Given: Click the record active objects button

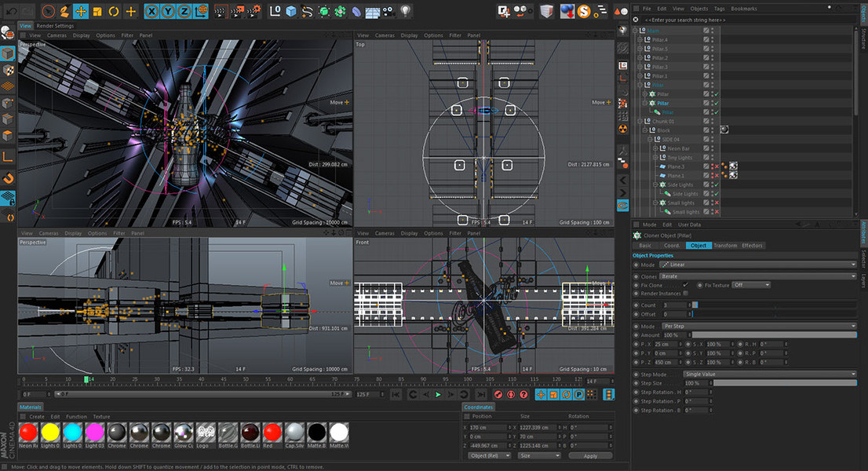Looking at the screenshot, I should coord(498,394).
